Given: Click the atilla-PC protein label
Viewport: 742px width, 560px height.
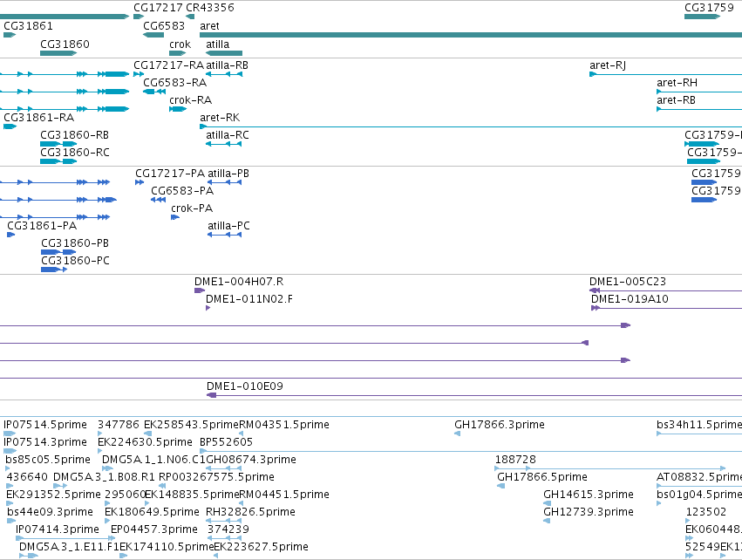Looking at the screenshot, I should coord(228,225).
